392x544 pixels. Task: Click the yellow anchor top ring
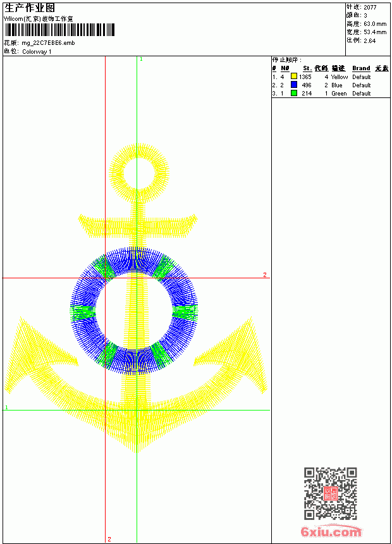[x=138, y=173]
